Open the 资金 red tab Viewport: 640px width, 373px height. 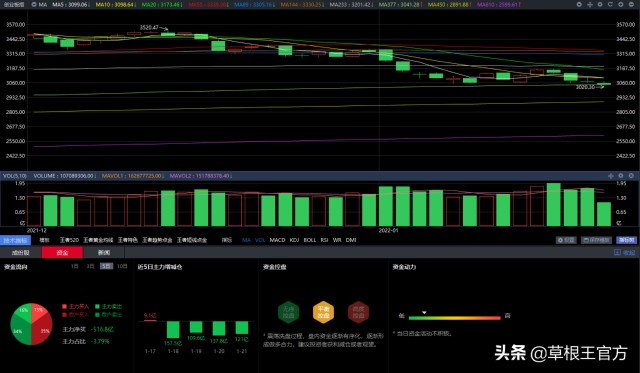point(62,253)
